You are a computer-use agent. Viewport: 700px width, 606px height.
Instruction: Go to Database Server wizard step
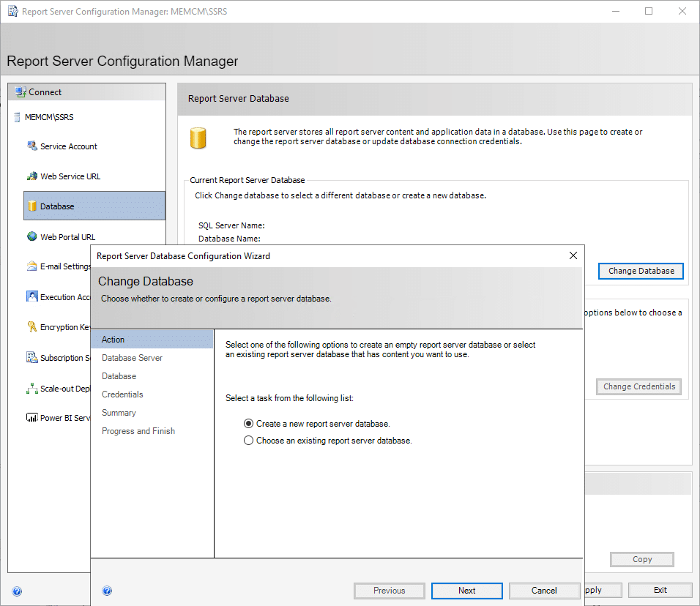(132, 358)
